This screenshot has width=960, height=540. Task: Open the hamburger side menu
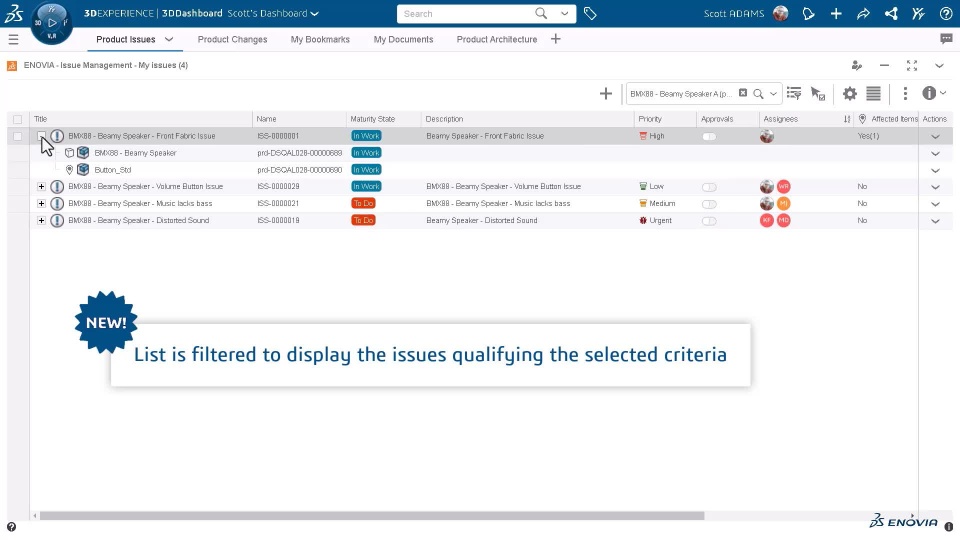point(13,40)
